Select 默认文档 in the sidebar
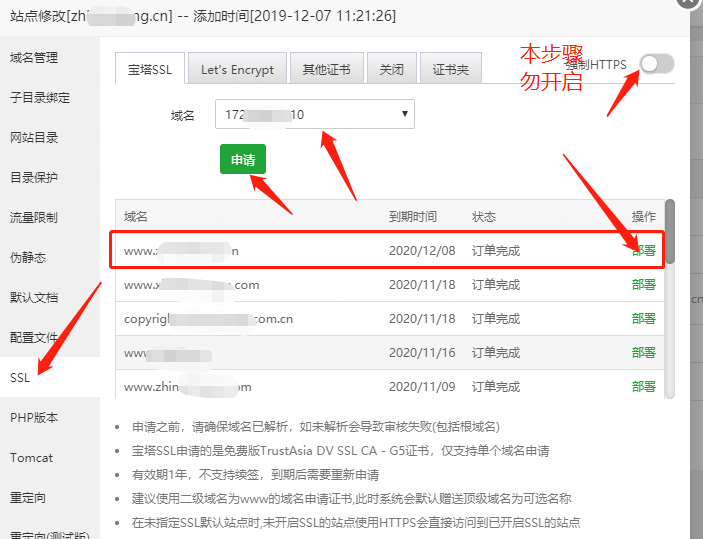 (34, 297)
